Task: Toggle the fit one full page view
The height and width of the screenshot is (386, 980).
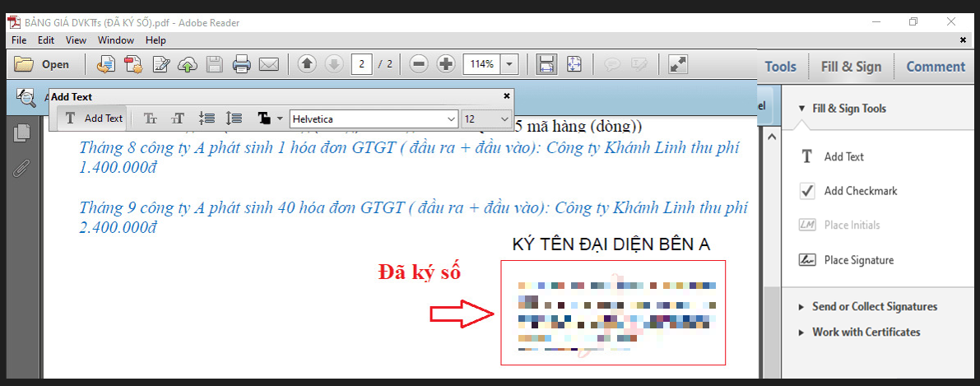Action: tap(574, 64)
